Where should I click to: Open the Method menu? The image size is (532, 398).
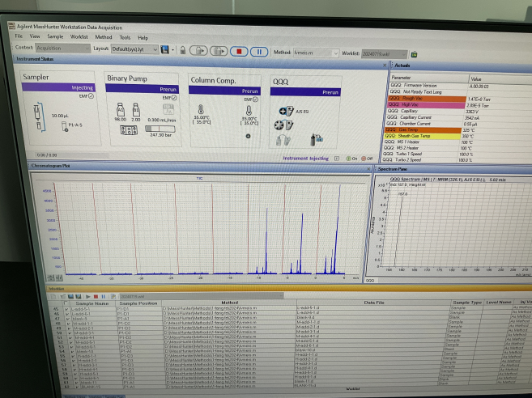(104, 37)
